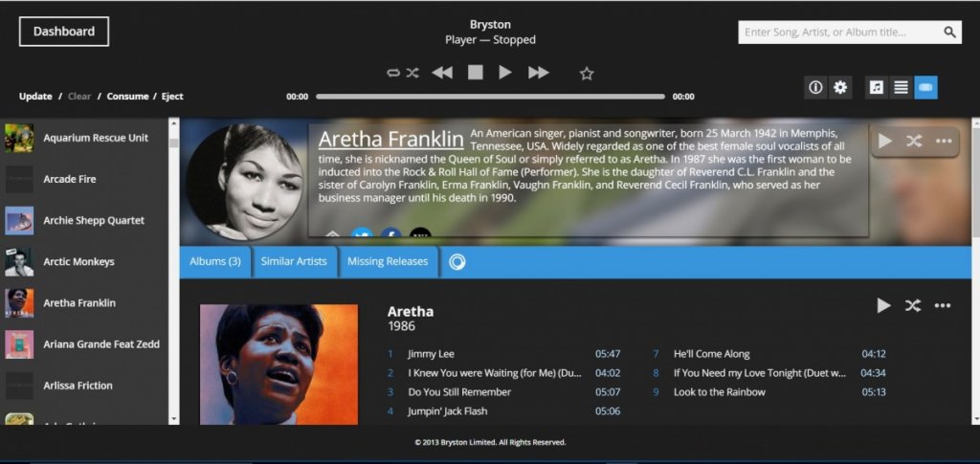Open artist's Twitter icon link
Viewport: 980px width, 464px height.
tap(362, 233)
